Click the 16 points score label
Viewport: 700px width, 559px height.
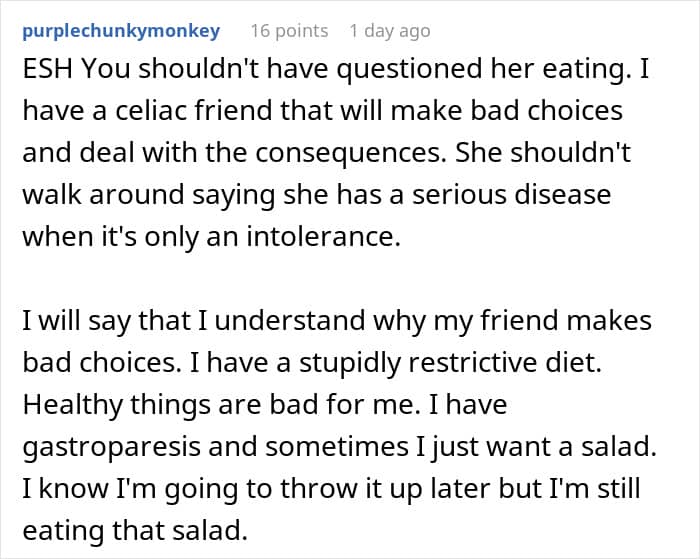click(x=289, y=31)
